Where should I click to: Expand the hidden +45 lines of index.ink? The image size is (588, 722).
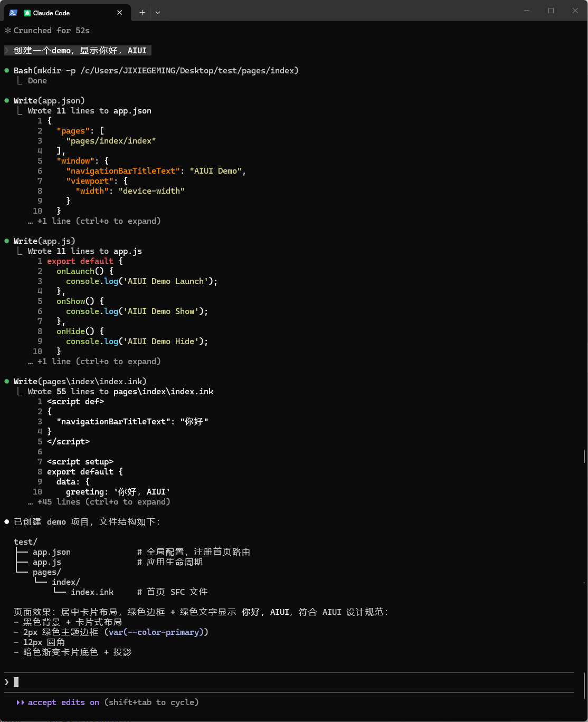click(x=99, y=502)
